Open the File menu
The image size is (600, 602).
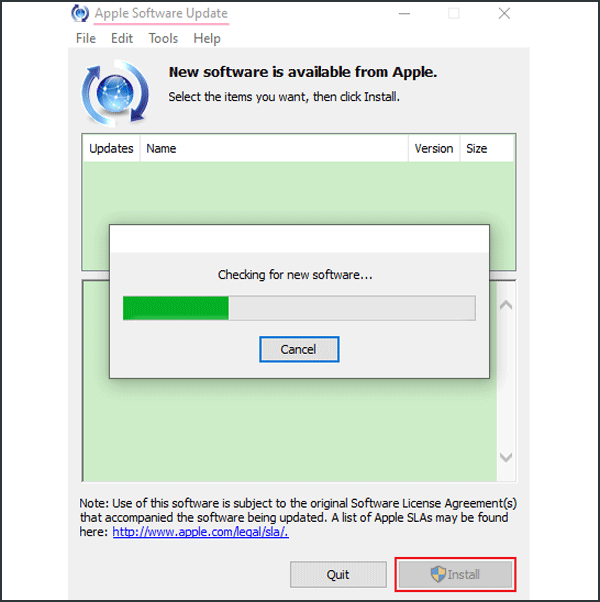(86, 38)
